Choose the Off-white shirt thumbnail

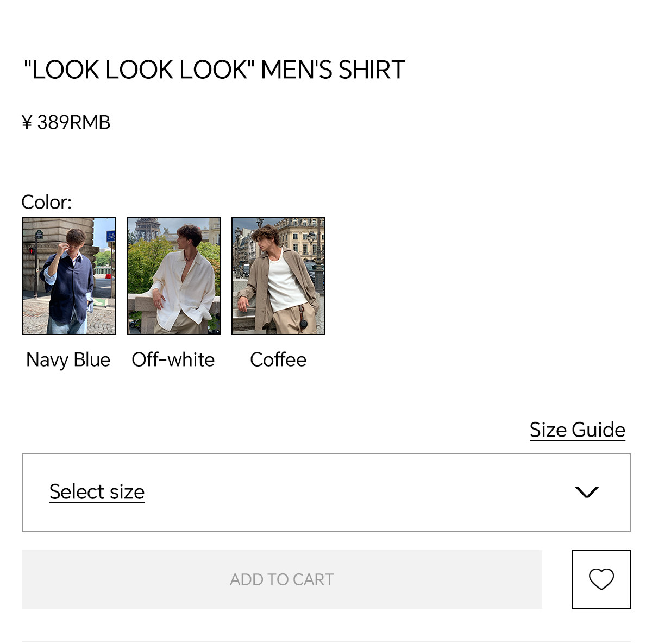pos(173,276)
